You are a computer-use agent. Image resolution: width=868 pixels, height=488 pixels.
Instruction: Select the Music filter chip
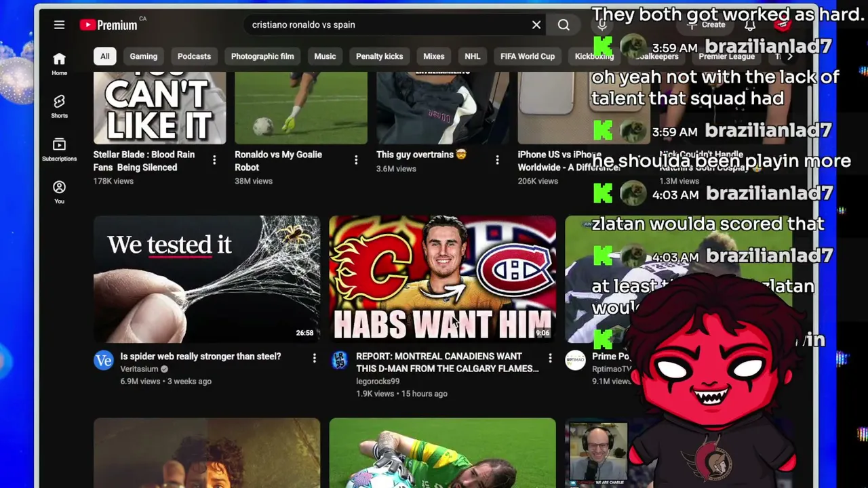coord(325,56)
